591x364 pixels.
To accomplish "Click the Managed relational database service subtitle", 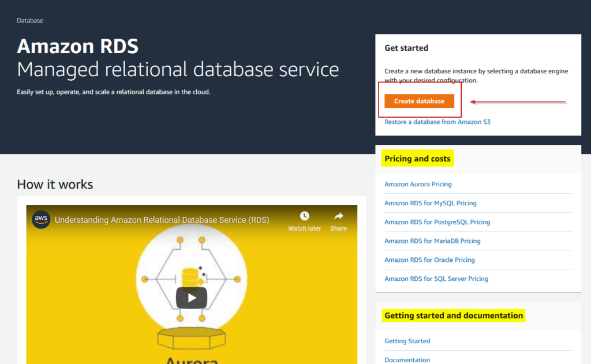I will coord(178,70).
